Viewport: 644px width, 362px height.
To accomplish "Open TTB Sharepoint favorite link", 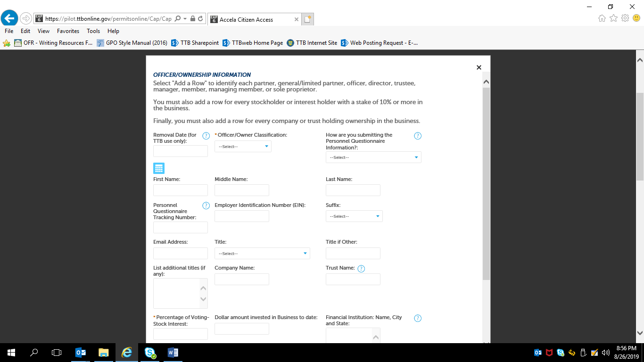I will pos(195,43).
